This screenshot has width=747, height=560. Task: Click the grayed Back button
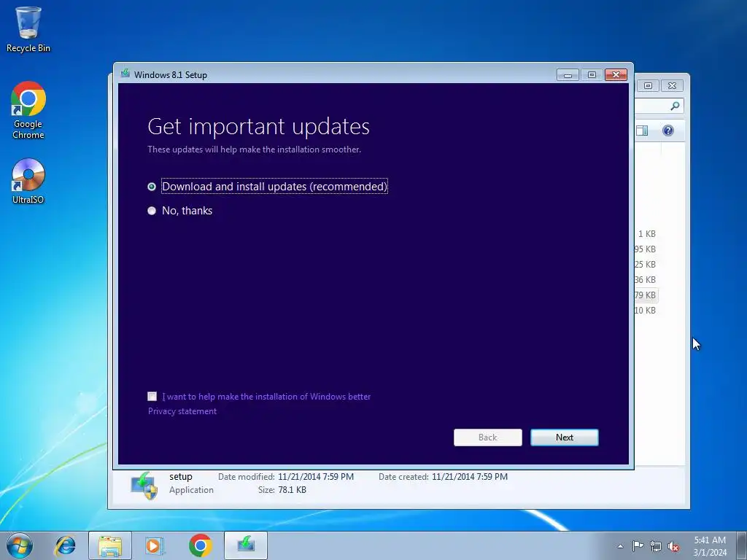[x=488, y=437]
